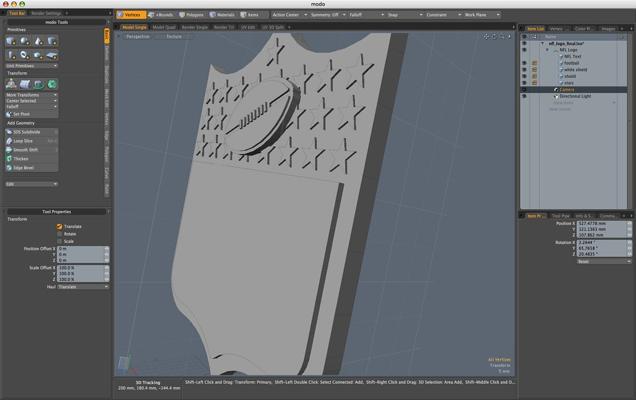The width and height of the screenshot is (636, 400).
Task: Click the Thicken tool
Action: click(x=21, y=158)
